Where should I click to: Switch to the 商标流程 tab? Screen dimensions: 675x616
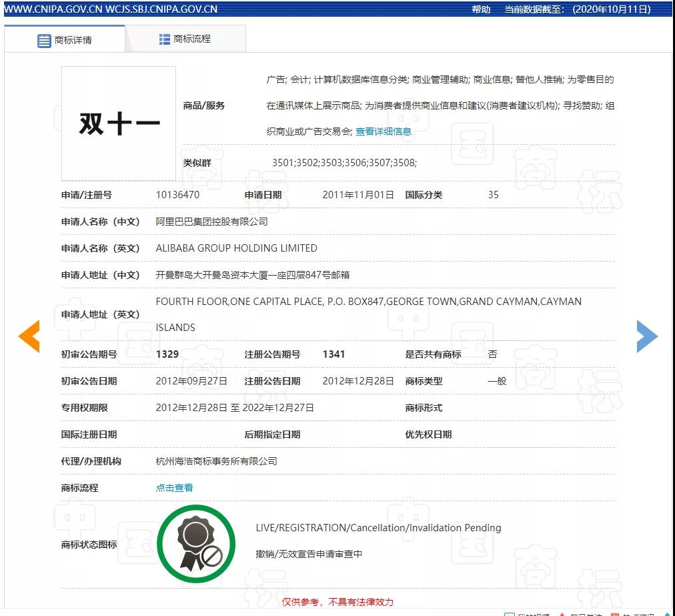pos(185,39)
